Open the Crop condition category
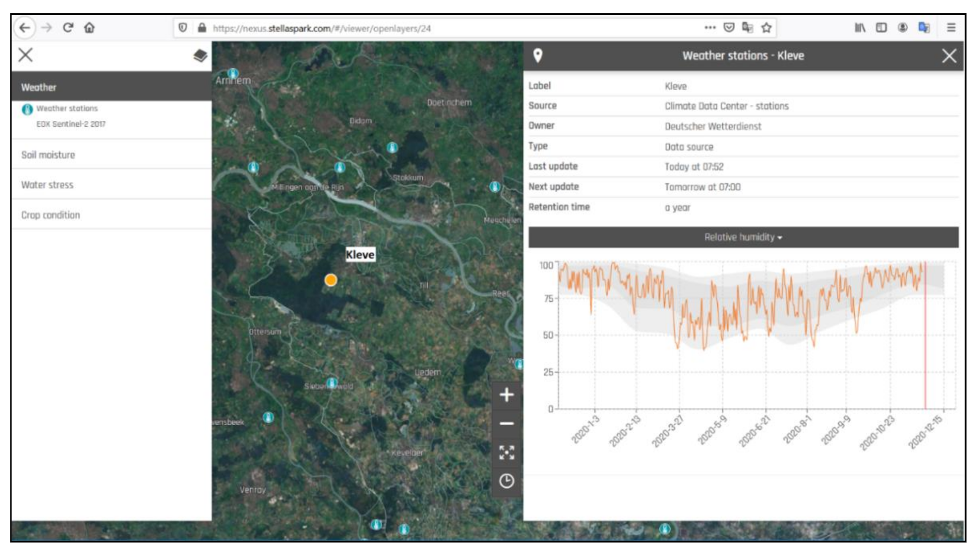The image size is (980, 556). [51, 215]
